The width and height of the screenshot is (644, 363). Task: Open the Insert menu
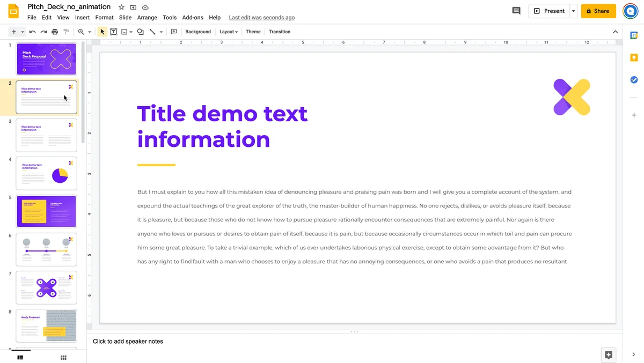(82, 18)
